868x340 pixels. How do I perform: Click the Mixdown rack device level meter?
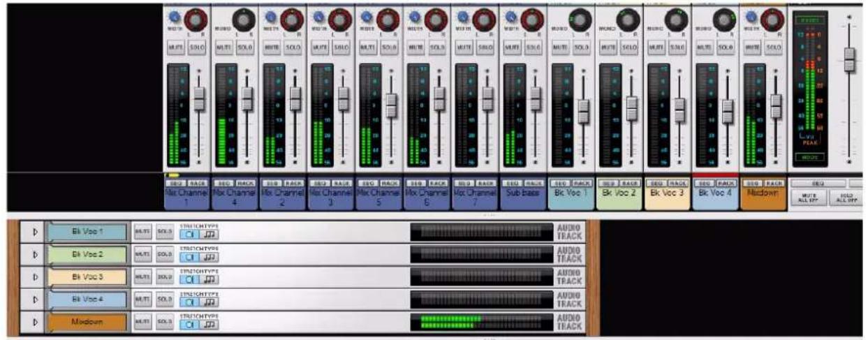click(481, 323)
